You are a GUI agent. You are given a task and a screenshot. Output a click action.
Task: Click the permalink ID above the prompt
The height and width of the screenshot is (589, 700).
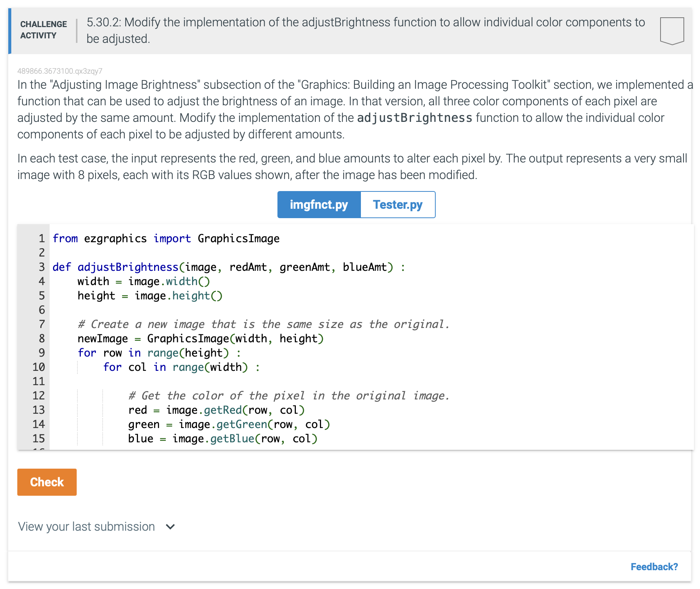pyautogui.click(x=60, y=71)
